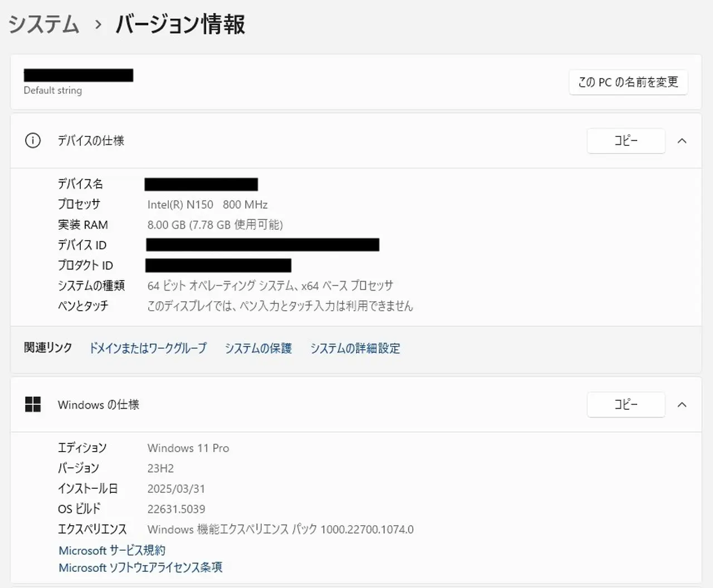This screenshot has height=588, width=713.
Task: Click the Windows 11 Pro edition value
Action: 188,448
